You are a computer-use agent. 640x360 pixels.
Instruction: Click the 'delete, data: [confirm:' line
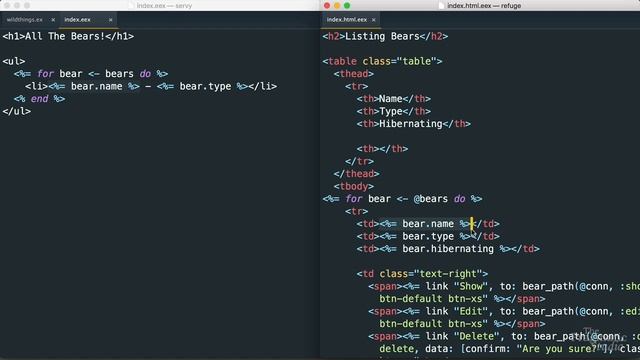click(509, 349)
